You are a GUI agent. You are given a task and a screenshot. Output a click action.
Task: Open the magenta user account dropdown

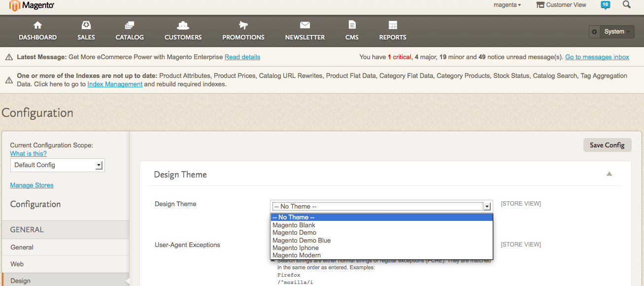coord(507,5)
